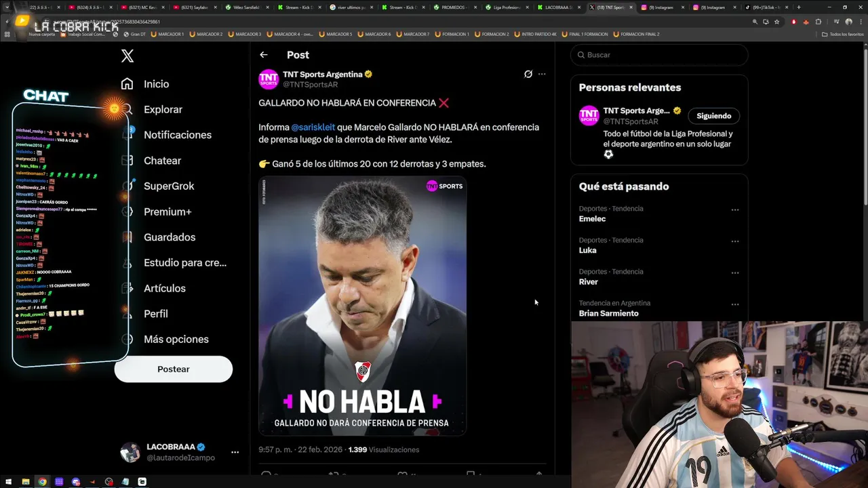Switch to the TikTok browser tab
868x488 pixels.
point(766,7)
